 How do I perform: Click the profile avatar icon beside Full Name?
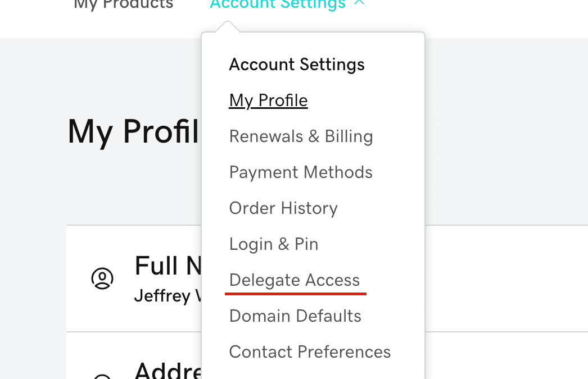pos(102,278)
